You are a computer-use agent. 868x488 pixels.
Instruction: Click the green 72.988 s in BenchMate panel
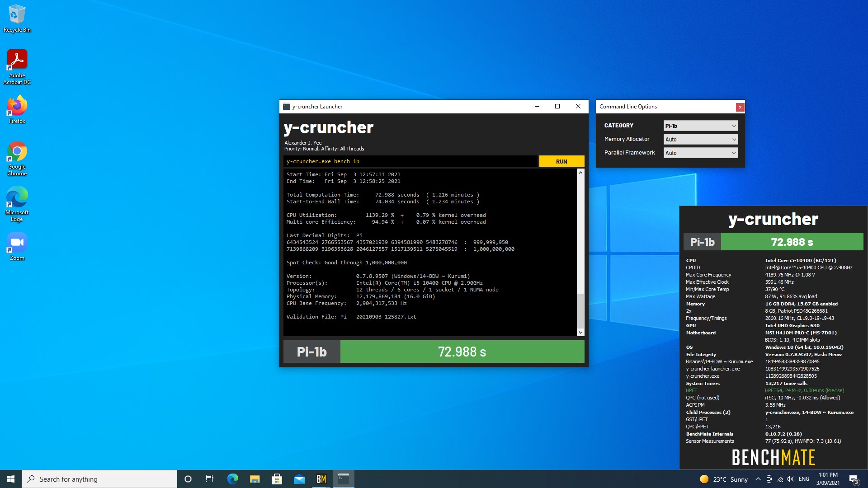pyautogui.click(x=792, y=242)
